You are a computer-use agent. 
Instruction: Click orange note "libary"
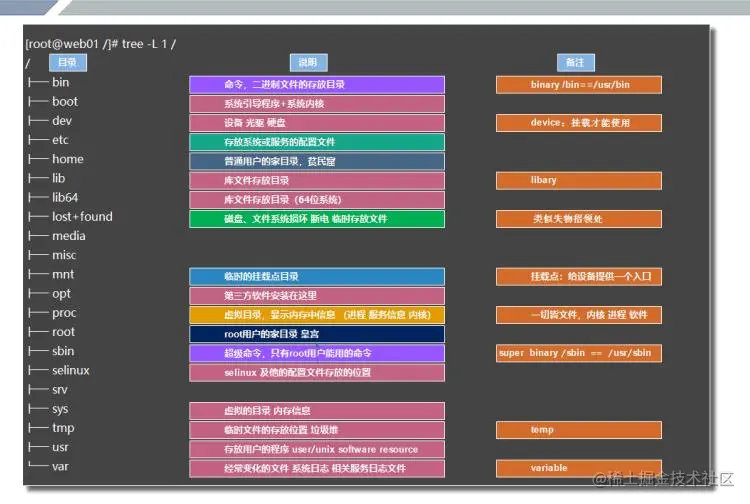pos(579,181)
